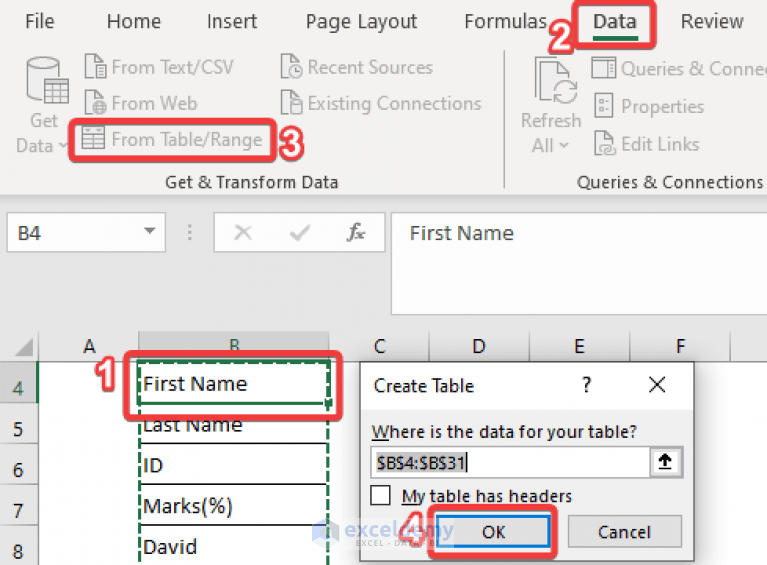Open Recent Sources
Viewport: 767px width, 565px height.
pyautogui.click(x=357, y=67)
